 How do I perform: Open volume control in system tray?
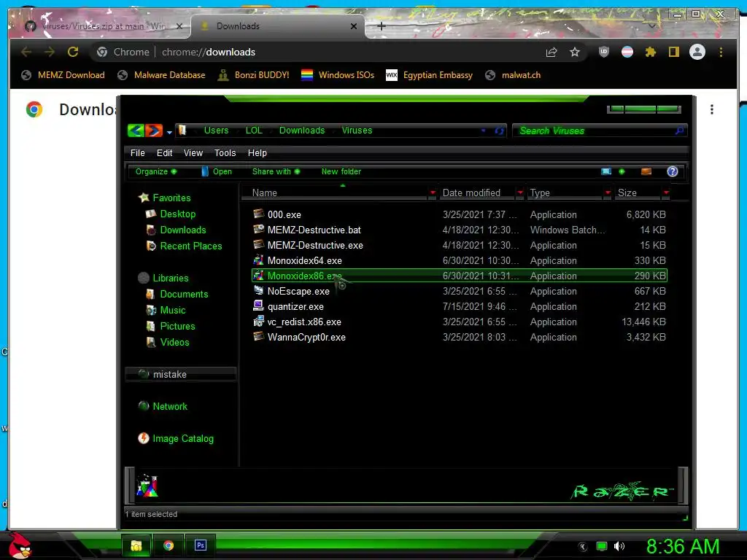pyautogui.click(x=619, y=546)
